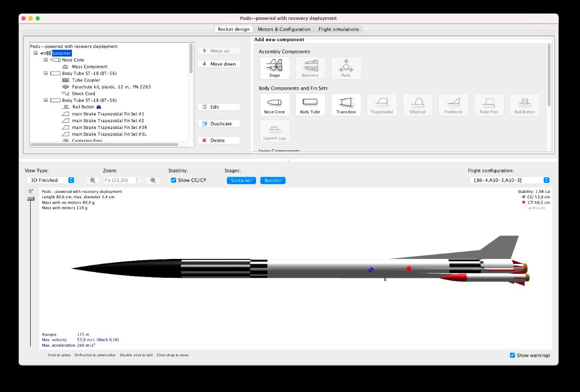Click the rotation angle slider handle
Image resolution: width=580 pixels, height=392 pixels.
31,198
